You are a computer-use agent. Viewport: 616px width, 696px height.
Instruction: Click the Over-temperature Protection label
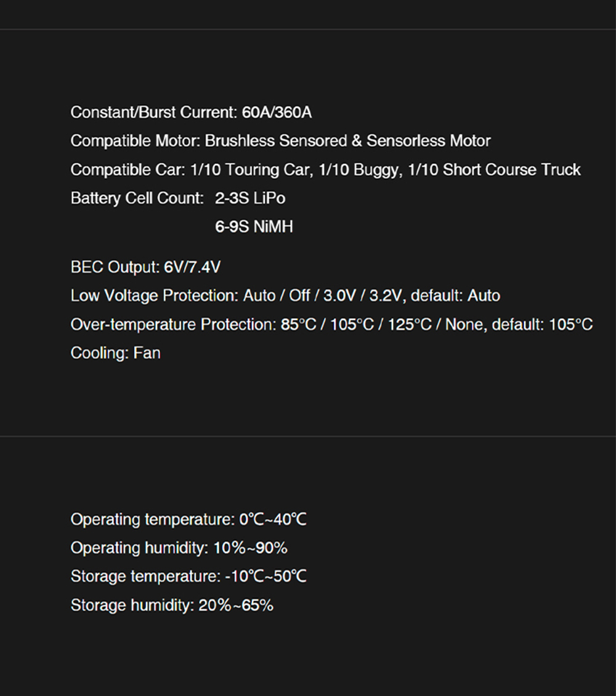tap(172, 324)
